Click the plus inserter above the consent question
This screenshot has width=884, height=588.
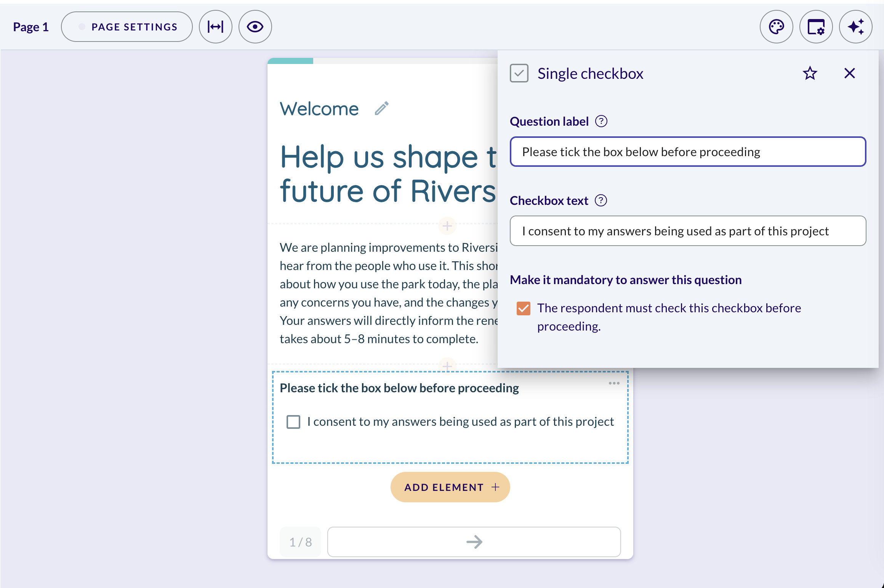(x=447, y=366)
